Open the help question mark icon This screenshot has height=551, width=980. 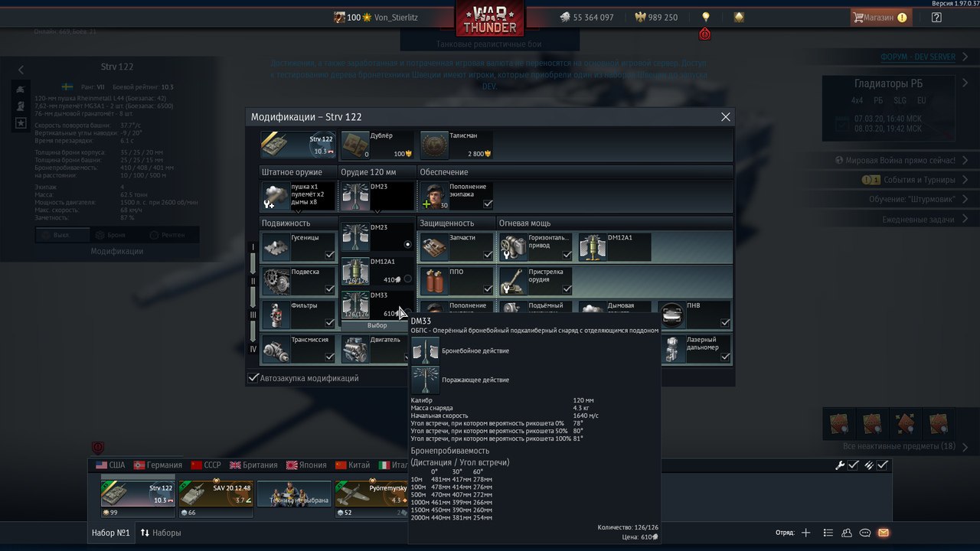click(936, 17)
